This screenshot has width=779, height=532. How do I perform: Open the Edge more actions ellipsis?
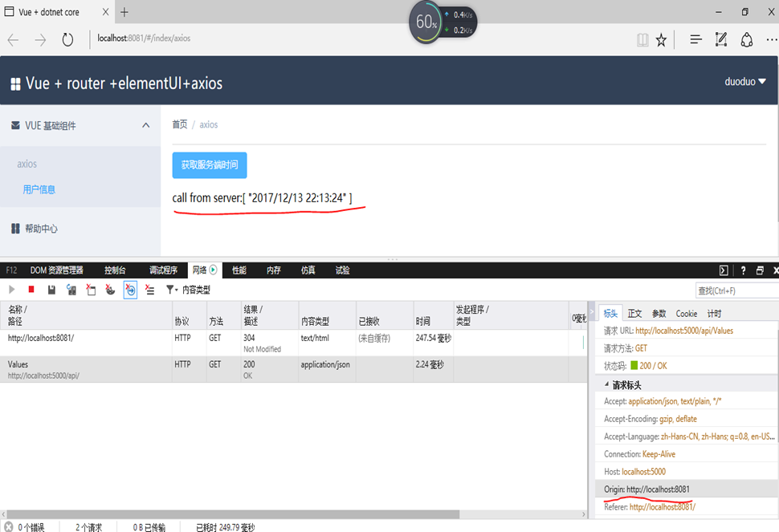click(x=772, y=39)
